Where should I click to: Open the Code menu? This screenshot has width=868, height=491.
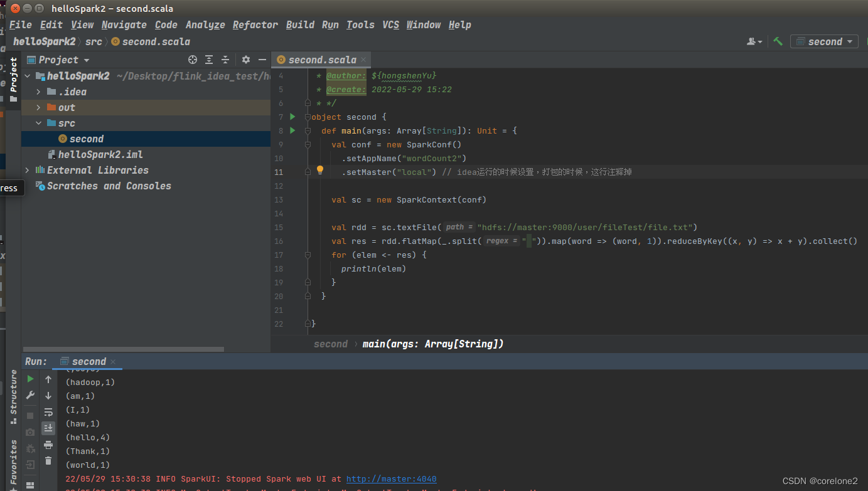pos(166,24)
